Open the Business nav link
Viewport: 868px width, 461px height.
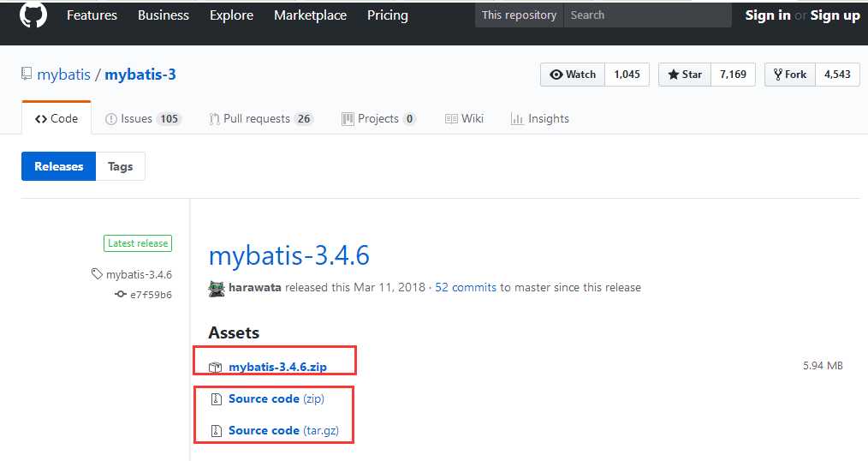(x=163, y=15)
